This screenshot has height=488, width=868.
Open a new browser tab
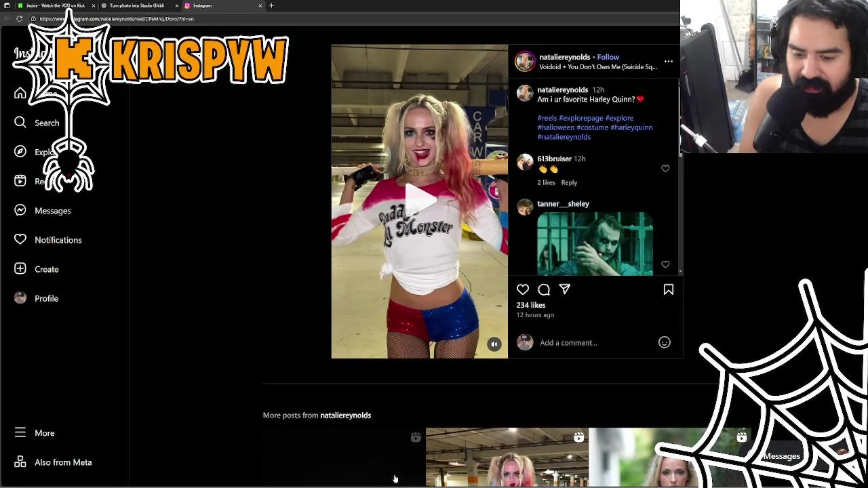coord(271,5)
